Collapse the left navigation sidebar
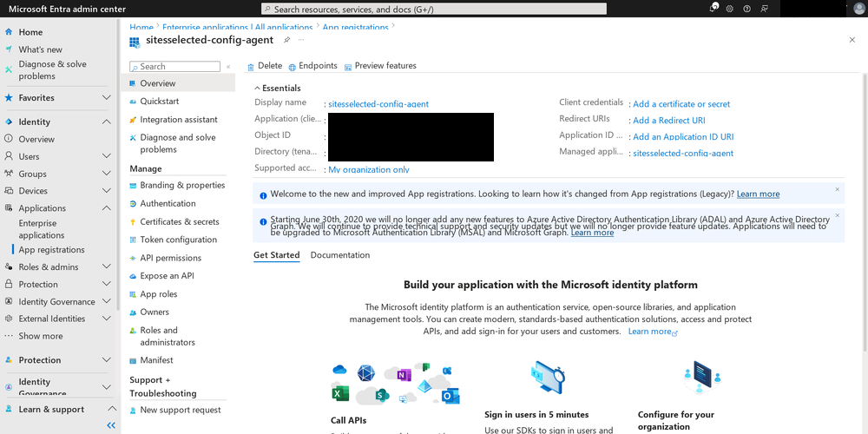 pyautogui.click(x=111, y=425)
